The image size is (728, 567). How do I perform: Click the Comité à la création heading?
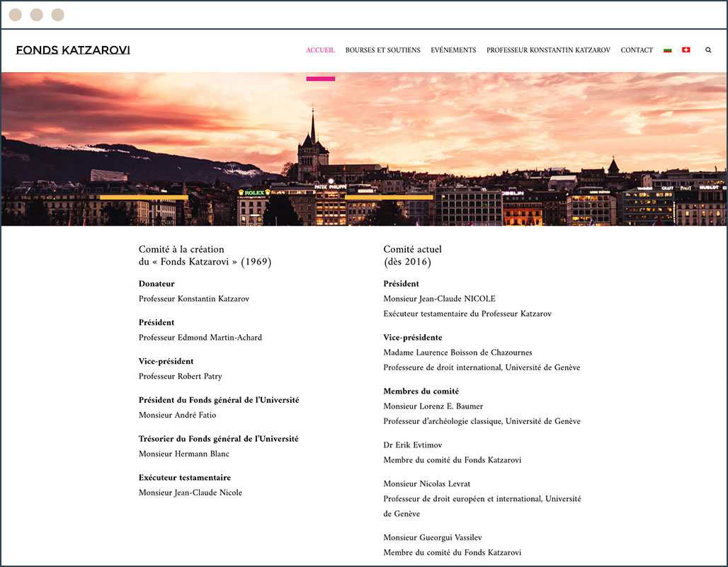point(205,256)
